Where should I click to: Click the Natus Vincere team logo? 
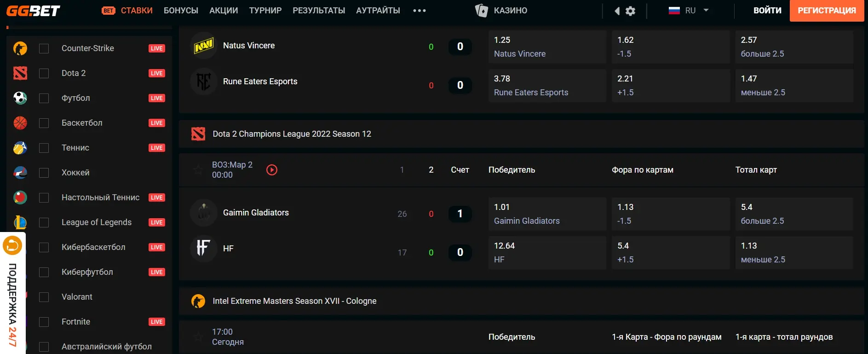pyautogui.click(x=203, y=46)
